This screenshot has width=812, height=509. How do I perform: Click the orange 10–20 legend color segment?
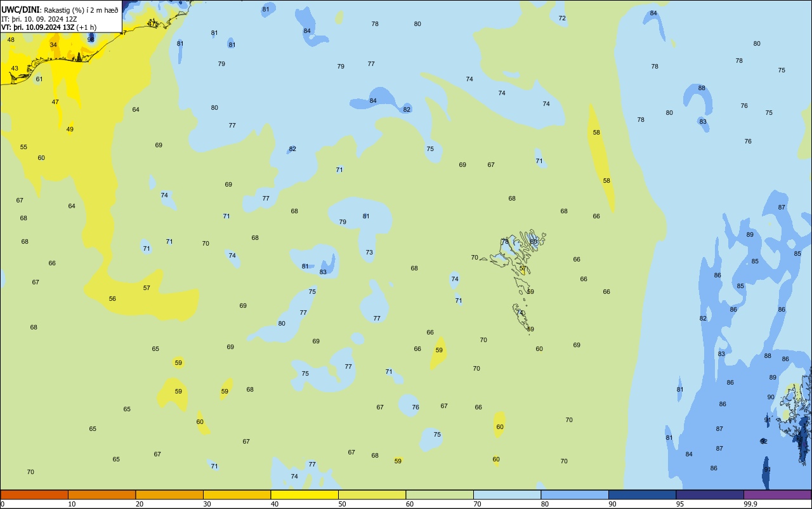[101, 494]
